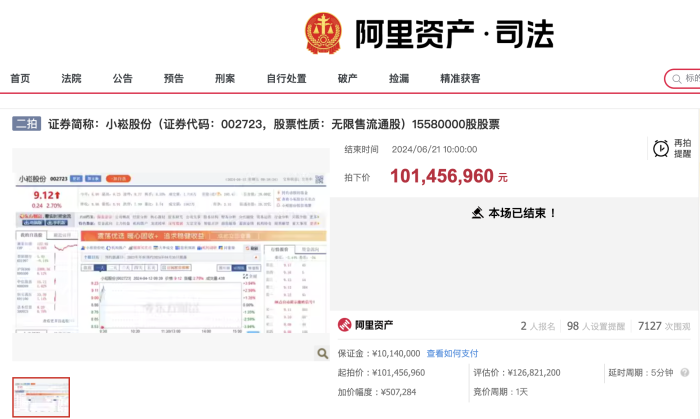Viewport: 700px width, 419px height.
Task: Click the 阿里资产 round red logo icon
Action: point(344,325)
